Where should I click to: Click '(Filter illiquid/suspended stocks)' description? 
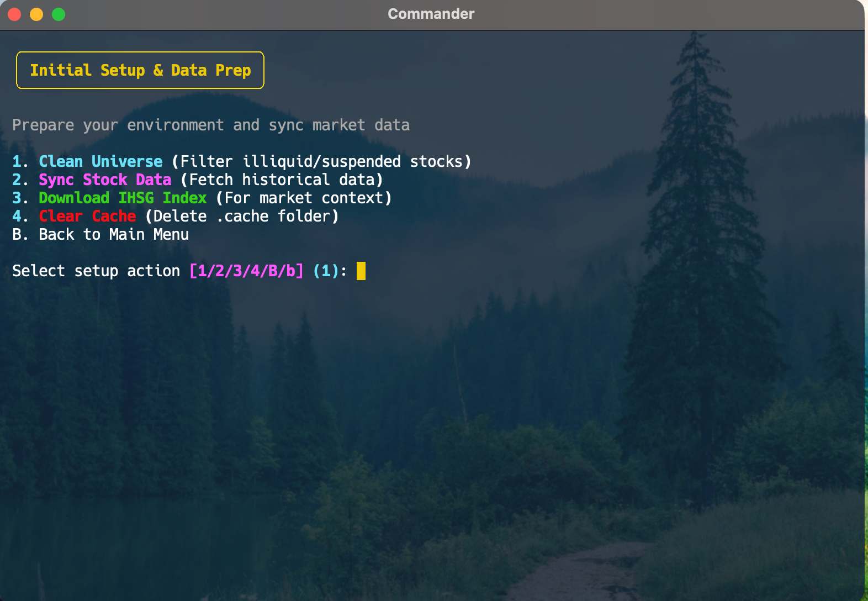(321, 161)
